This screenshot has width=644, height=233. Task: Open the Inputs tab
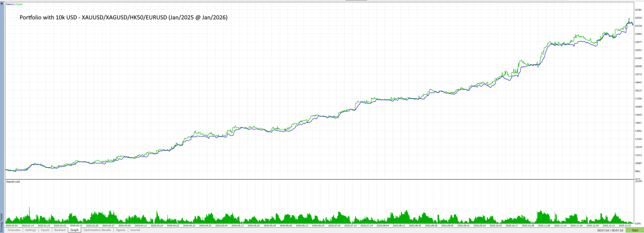45,230
